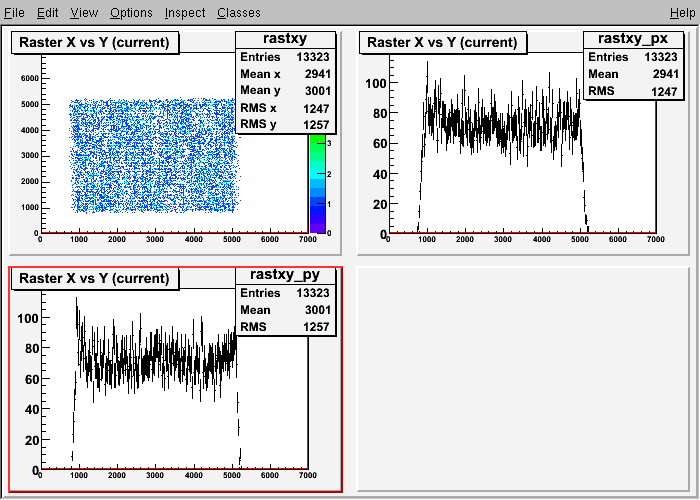Open the Options menu
Image resolution: width=700 pixels, height=500 pixels.
131,12
